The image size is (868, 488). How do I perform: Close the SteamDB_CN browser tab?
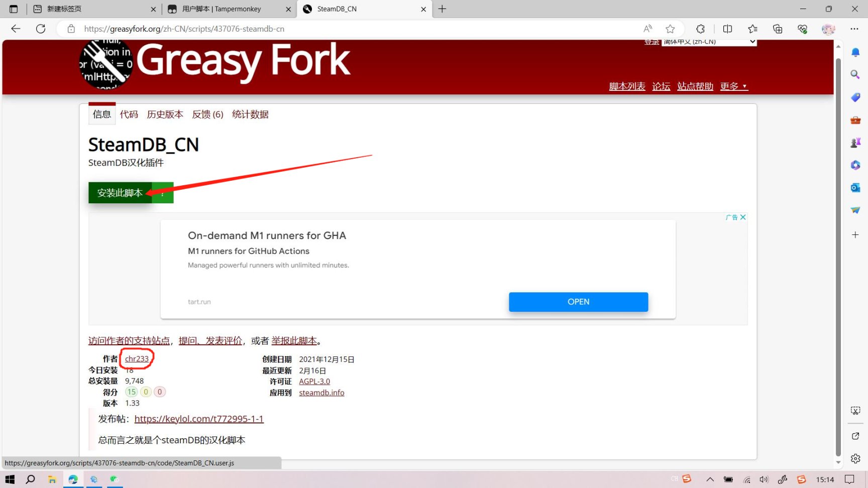tap(423, 9)
